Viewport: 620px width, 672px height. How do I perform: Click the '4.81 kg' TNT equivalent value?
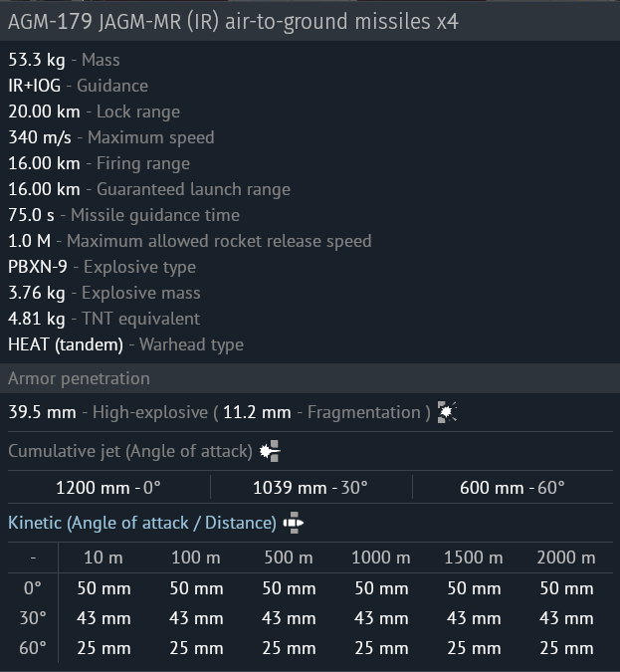[37, 319]
